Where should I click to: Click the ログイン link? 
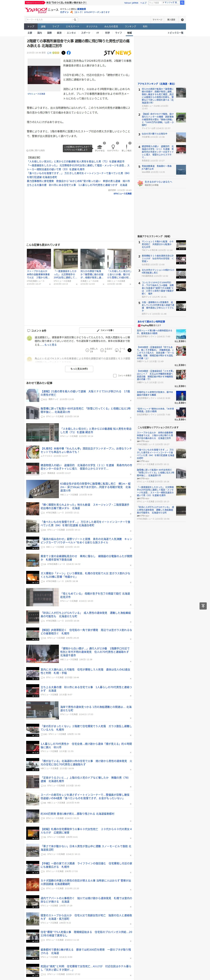64,12
